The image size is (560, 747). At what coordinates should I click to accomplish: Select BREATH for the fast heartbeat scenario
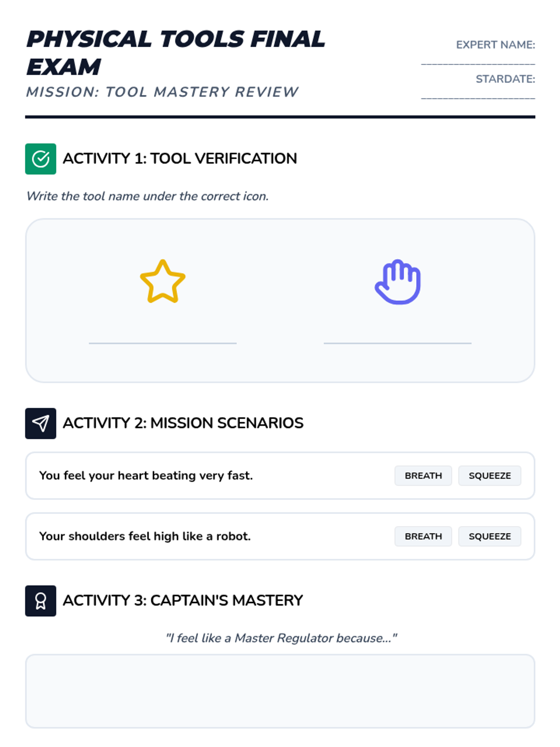pos(423,476)
